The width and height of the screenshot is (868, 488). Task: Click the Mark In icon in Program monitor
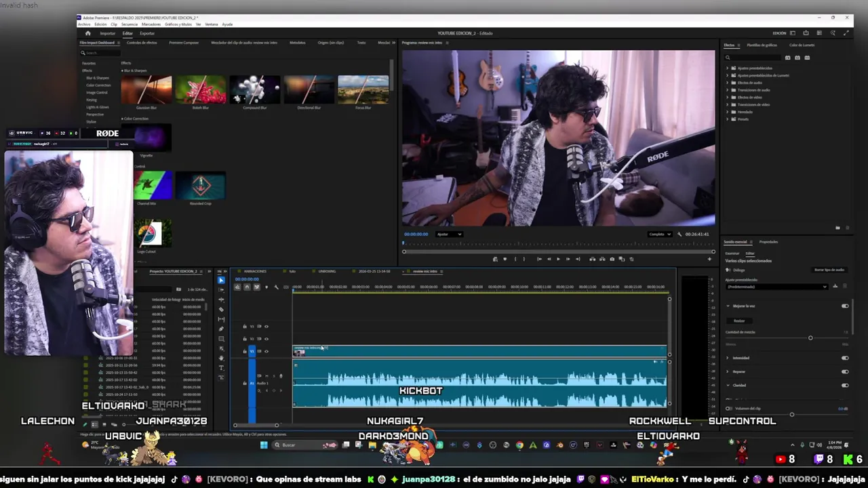515,259
